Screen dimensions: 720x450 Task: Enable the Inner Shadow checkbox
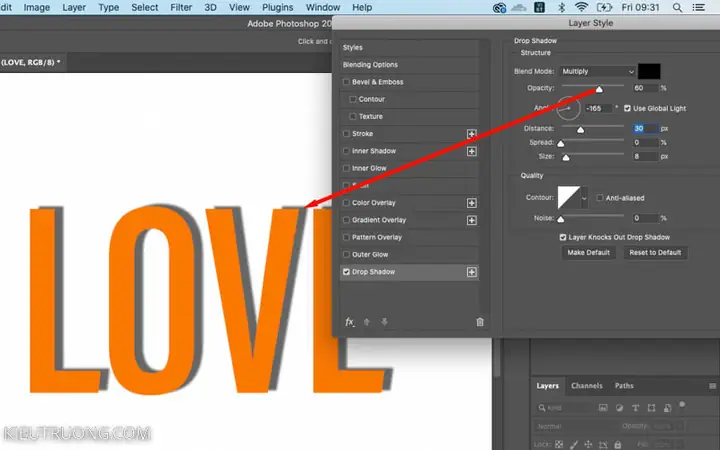[x=346, y=151]
